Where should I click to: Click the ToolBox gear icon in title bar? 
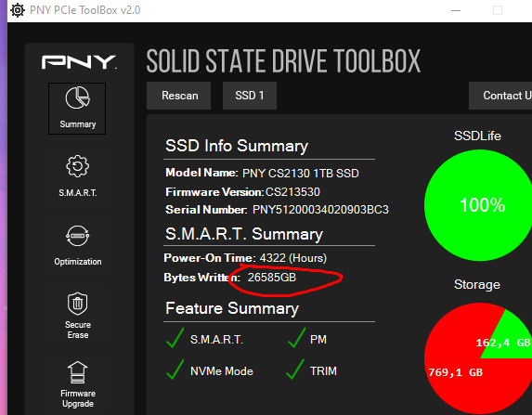18,10
